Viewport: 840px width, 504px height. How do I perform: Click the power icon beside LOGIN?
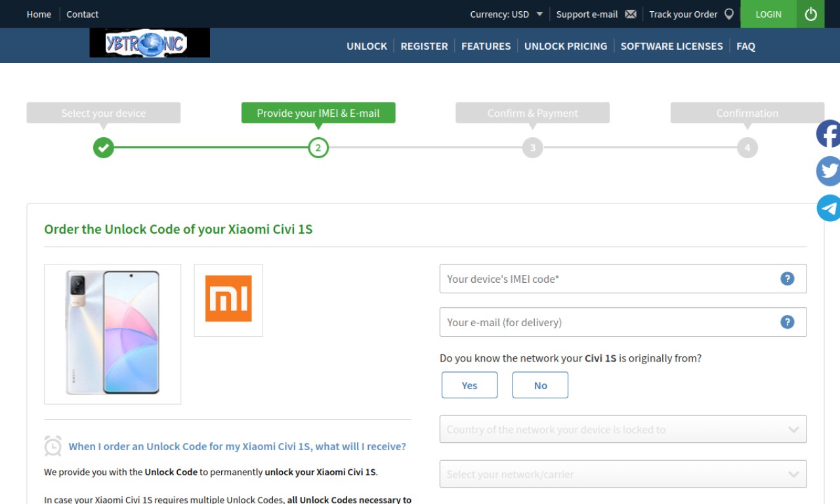[x=810, y=14]
